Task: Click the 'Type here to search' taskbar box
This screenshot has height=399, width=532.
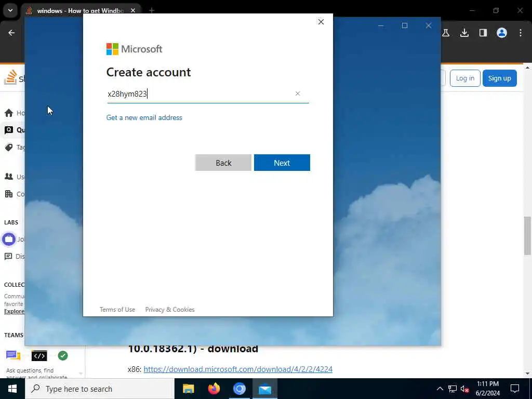Action: pos(99,389)
